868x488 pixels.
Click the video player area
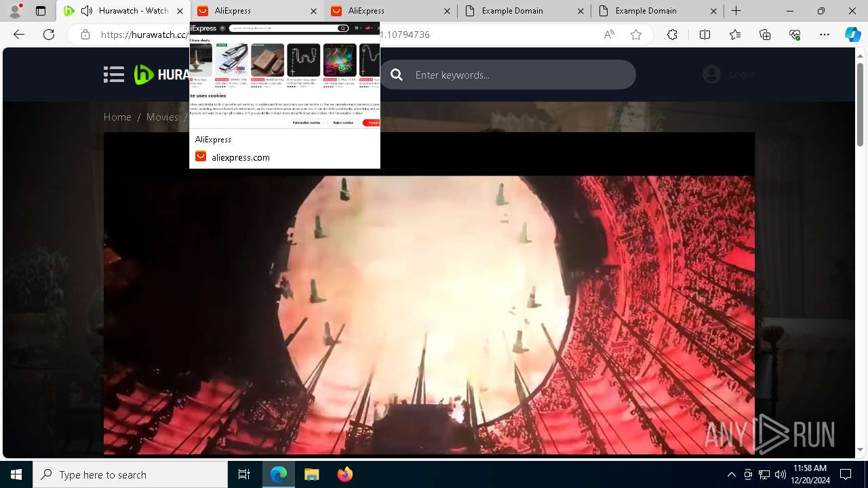[429, 293]
